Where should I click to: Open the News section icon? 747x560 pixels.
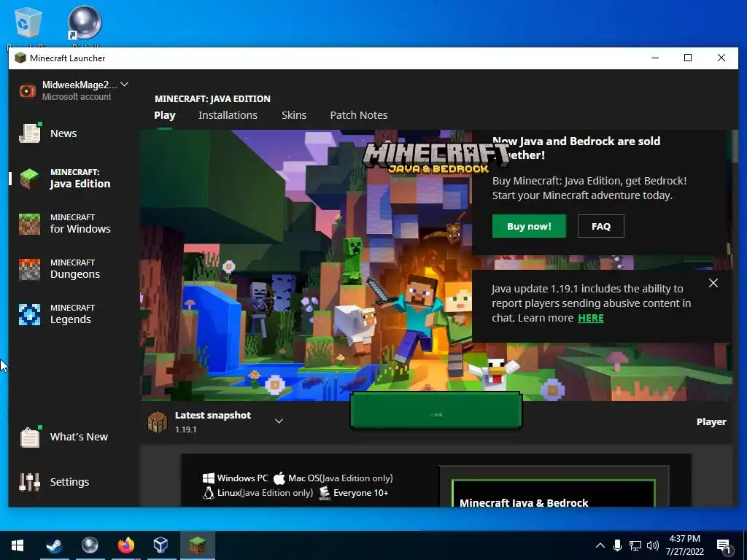[x=29, y=133]
